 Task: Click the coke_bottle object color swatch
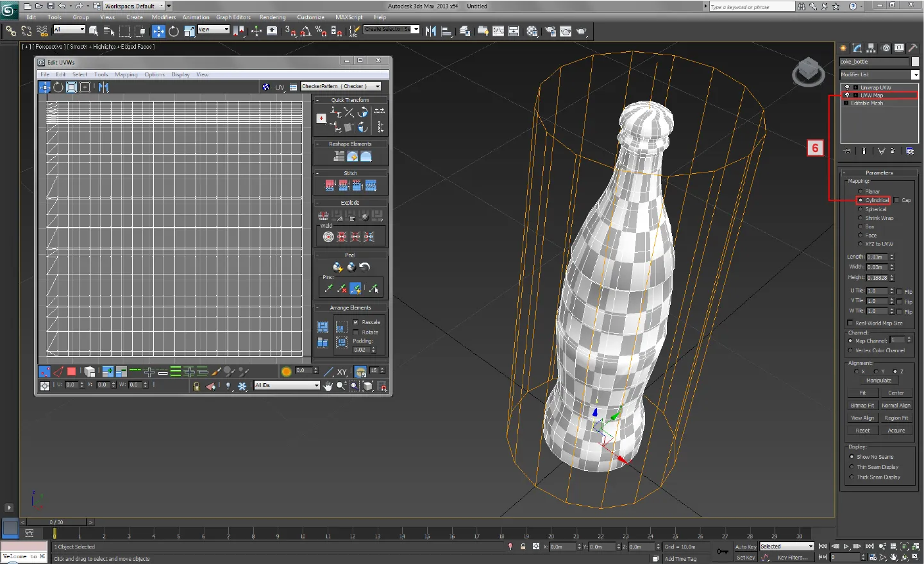[x=915, y=62]
